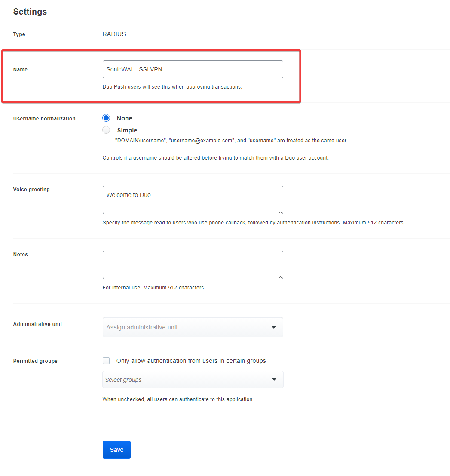Select the "Simple" username normalization option

106,130
